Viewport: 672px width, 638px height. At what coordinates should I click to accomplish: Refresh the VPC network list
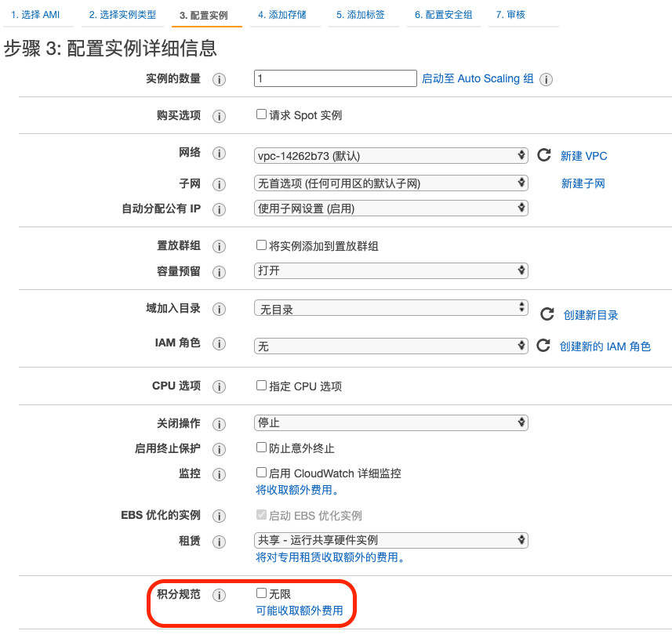[x=544, y=155]
